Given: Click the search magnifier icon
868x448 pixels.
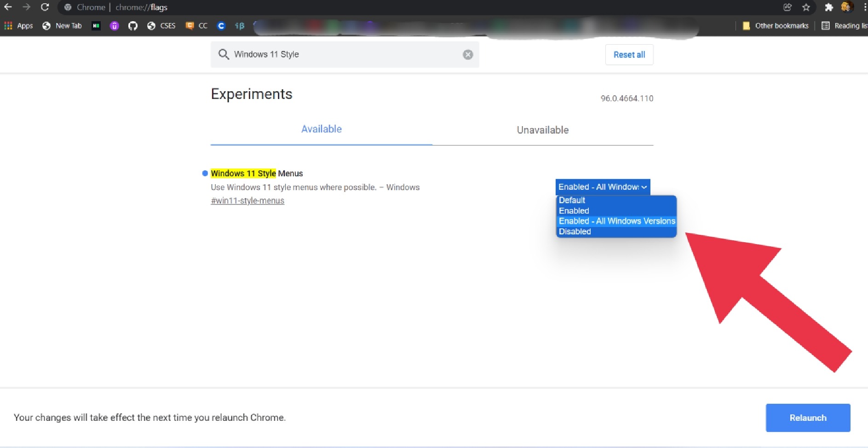Looking at the screenshot, I should point(224,54).
